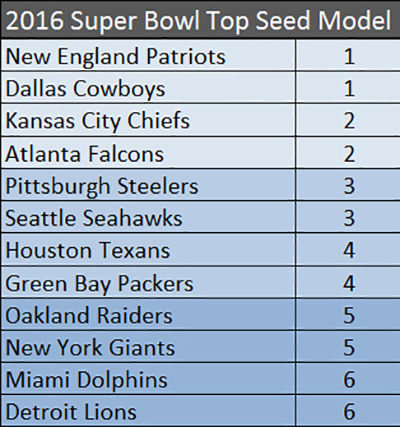
Task: Select the New York Giants cell
Action: click(x=148, y=347)
